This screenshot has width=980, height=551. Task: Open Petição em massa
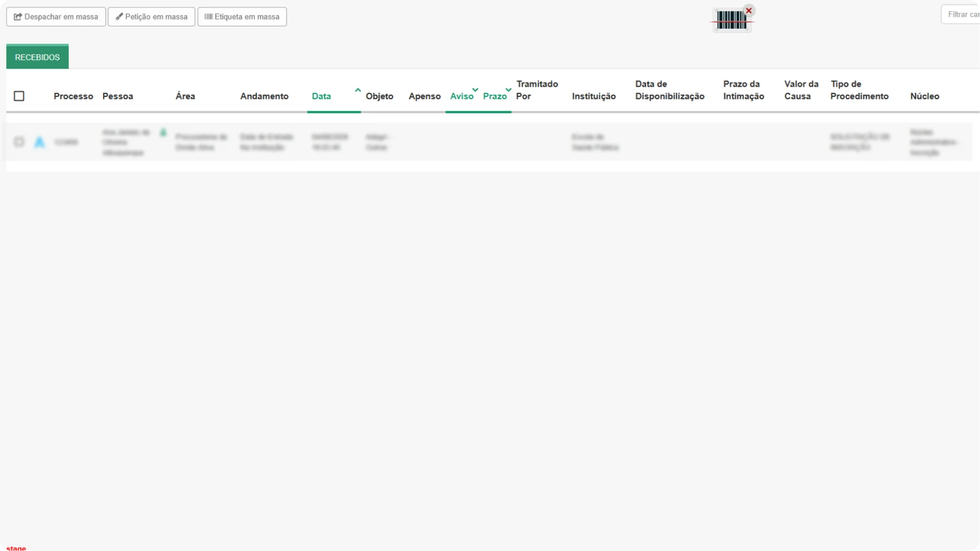tap(151, 17)
